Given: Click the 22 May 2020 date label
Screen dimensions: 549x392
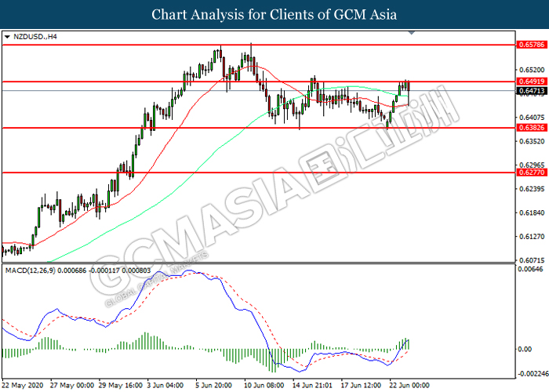Looking at the screenshot, I should tap(21, 386).
